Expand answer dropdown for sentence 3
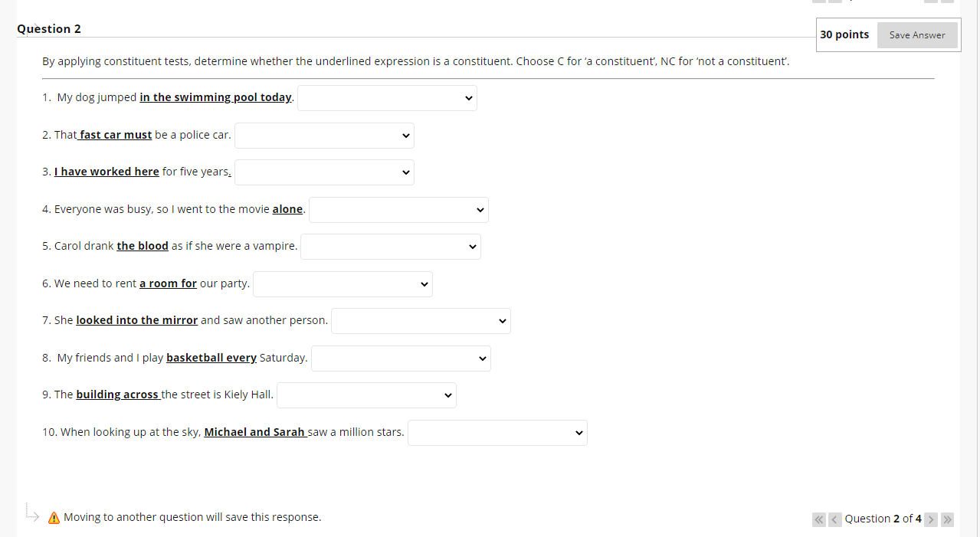This screenshot has width=980, height=537. (x=324, y=172)
